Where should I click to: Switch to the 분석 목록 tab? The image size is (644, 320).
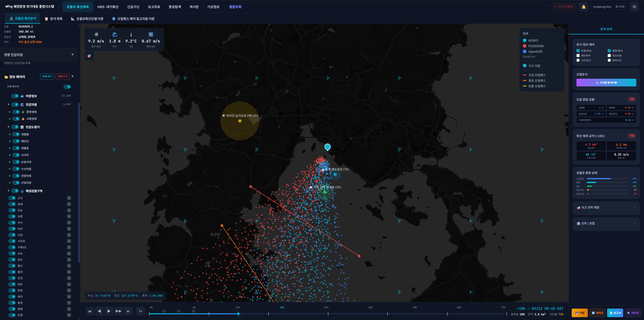(53, 19)
